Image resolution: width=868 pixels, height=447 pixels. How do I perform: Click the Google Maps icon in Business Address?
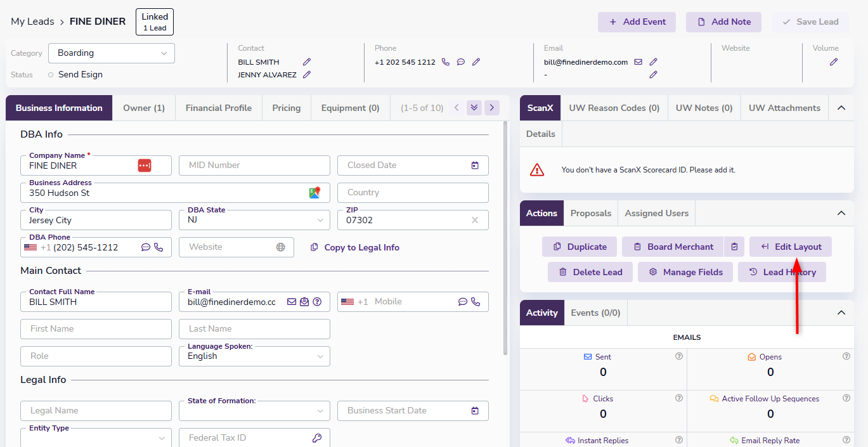314,193
